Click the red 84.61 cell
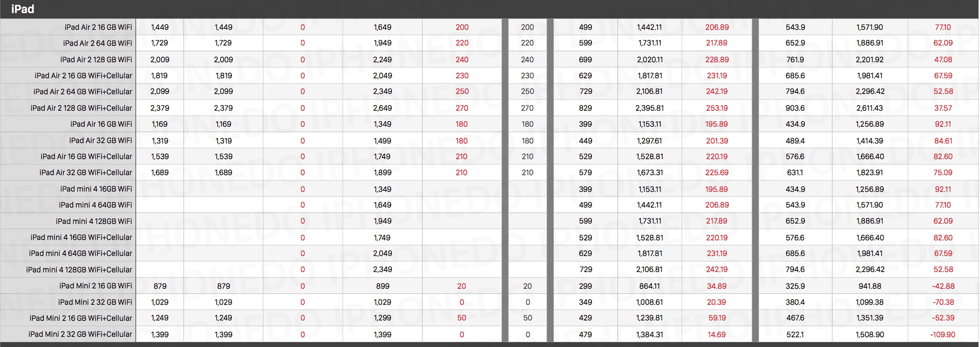This screenshot has width=980, height=347. coord(943,141)
